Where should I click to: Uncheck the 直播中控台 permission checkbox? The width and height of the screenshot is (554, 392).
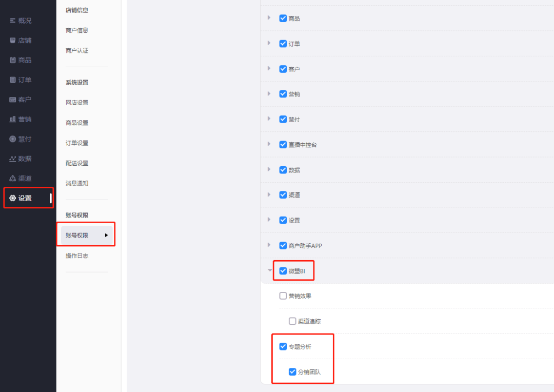pyautogui.click(x=283, y=145)
